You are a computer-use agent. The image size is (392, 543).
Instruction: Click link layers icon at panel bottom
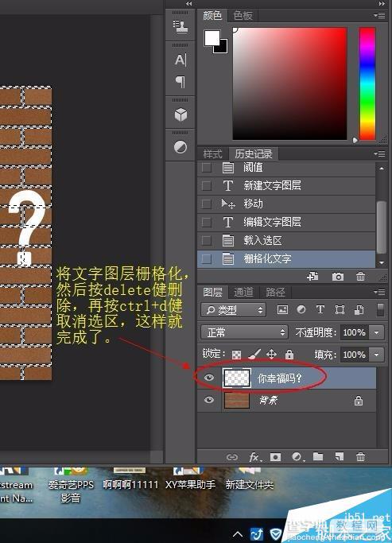click(231, 457)
